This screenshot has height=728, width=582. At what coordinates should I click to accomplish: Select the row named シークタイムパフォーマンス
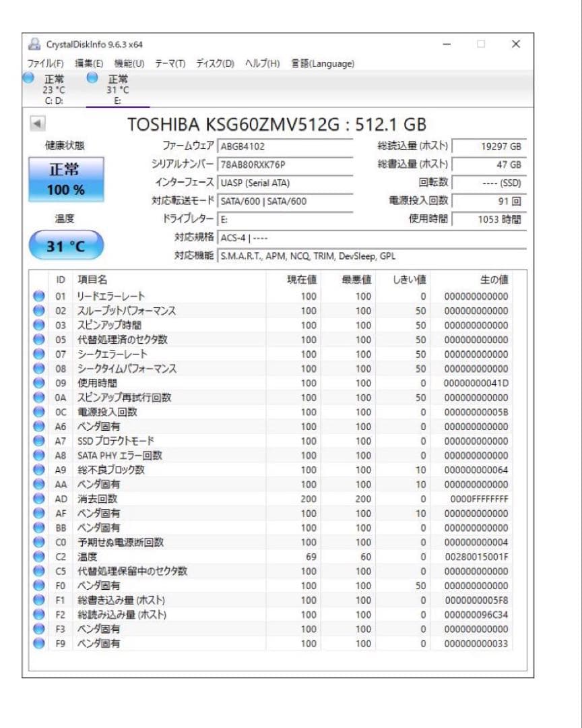[271, 369]
